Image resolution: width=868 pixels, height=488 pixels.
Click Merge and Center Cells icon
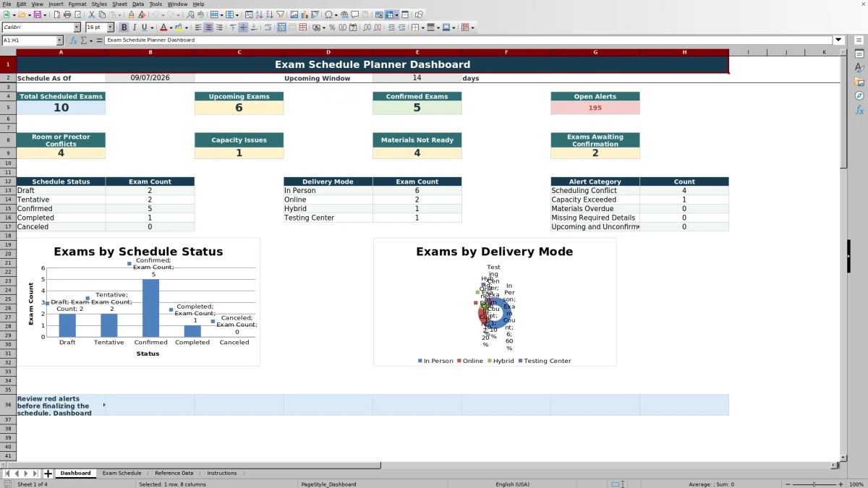(x=281, y=27)
